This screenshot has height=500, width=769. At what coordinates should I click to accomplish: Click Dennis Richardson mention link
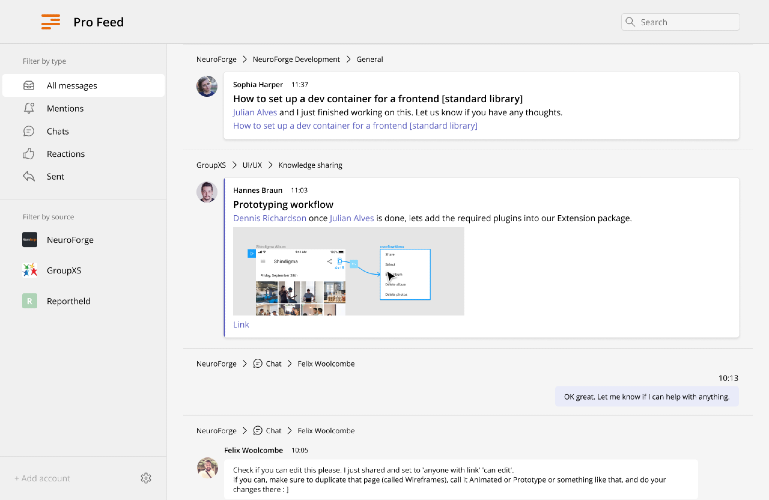pyautogui.click(x=270, y=218)
